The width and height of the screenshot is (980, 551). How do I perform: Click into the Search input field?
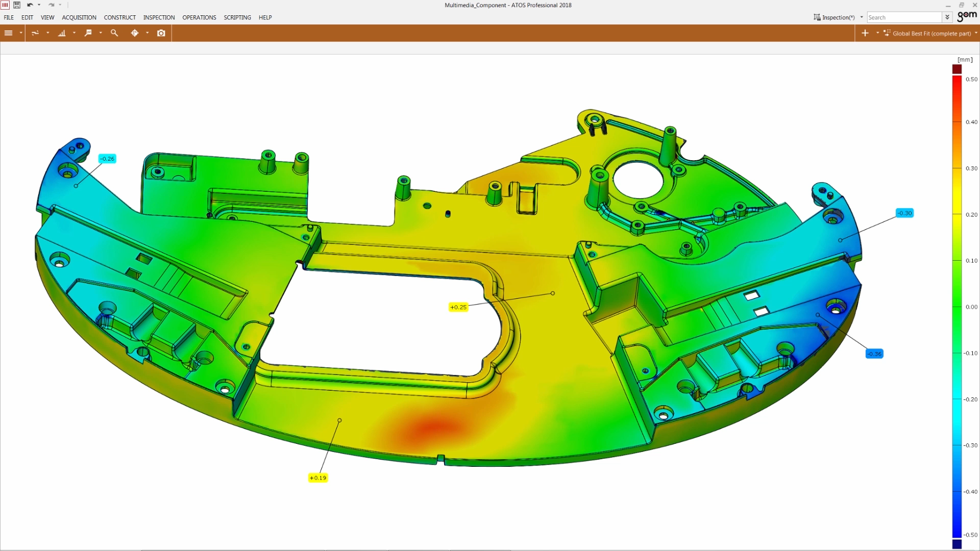click(x=903, y=17)
